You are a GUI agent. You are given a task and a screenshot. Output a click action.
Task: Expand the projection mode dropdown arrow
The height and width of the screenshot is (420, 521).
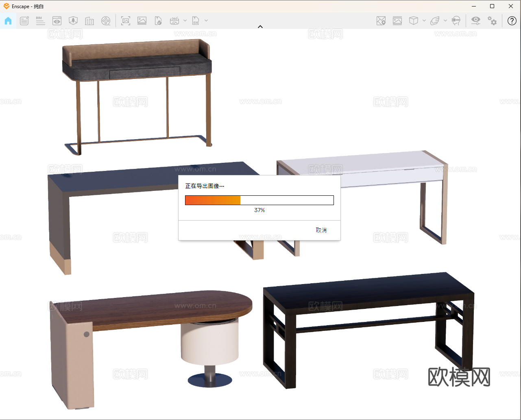click(x=424, y=21)
